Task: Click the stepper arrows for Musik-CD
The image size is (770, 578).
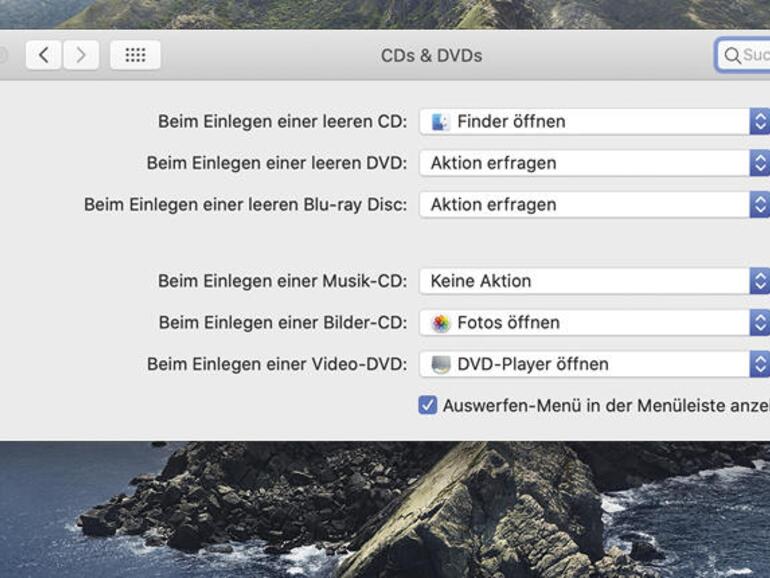Action: (x=760, y=281)
